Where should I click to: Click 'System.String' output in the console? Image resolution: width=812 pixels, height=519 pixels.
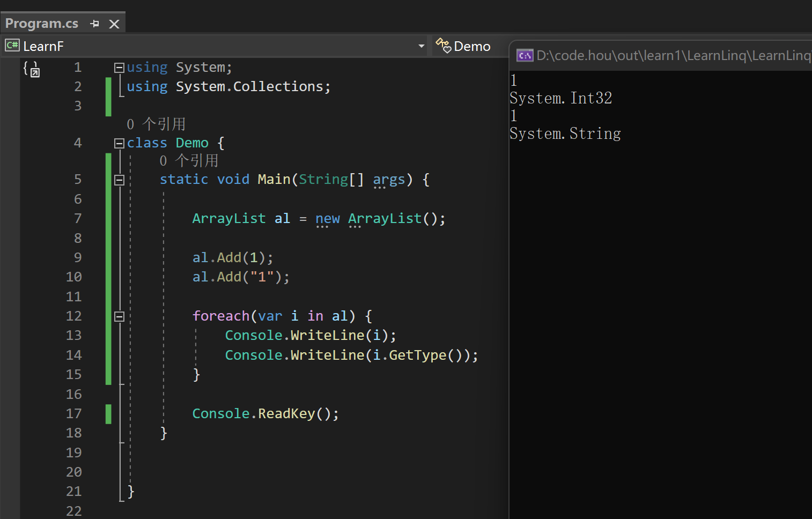pos(565,134)
